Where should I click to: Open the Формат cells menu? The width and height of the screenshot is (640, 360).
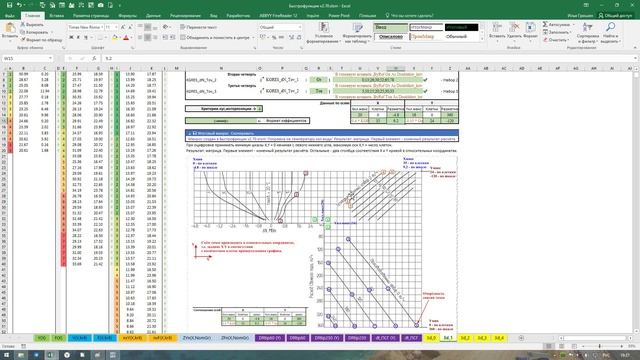pyautogui.click(x=530, y=31)
